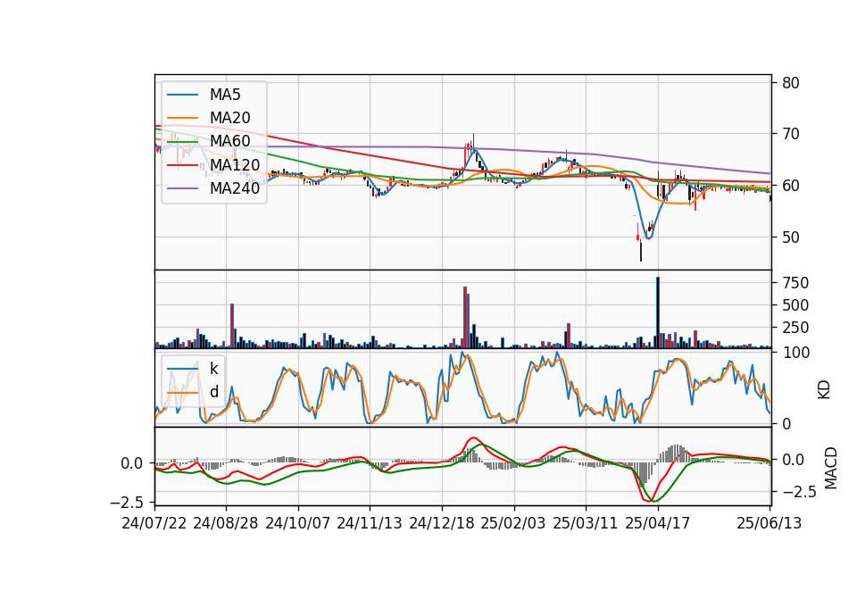Click the MA240 legend label
This screenshot has width=857, height=616.
(235, 188)
